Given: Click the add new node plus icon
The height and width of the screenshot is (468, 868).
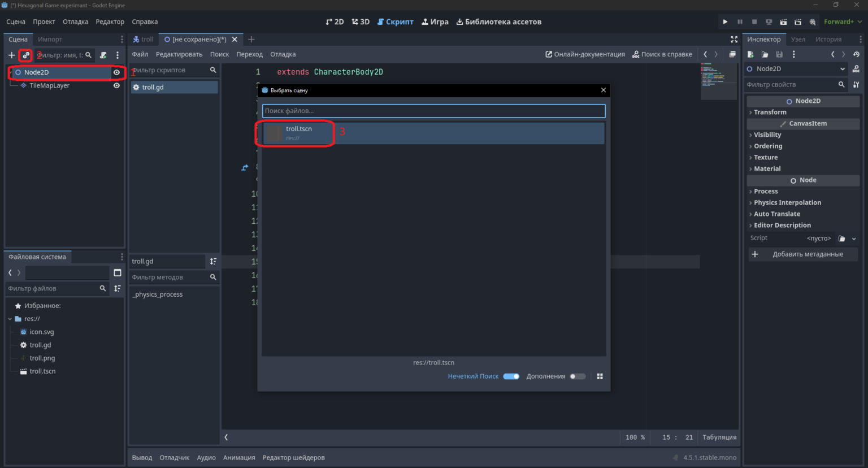Looking at the screenshot, I should [11, 55].
